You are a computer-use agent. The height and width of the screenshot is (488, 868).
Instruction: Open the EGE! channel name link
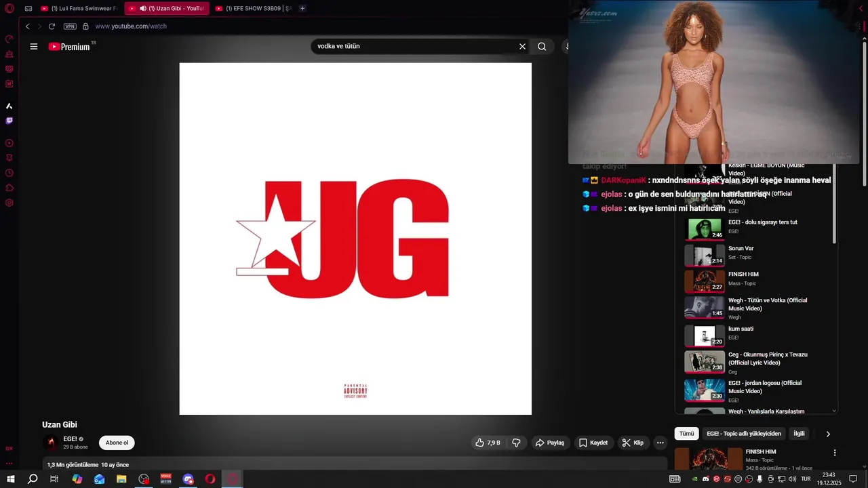point(70,439)
